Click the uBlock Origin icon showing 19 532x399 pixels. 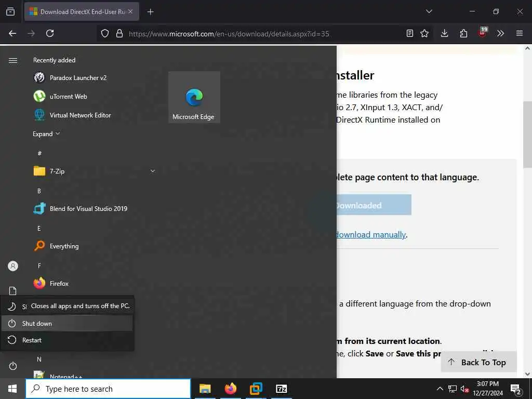(x=483, y=33)
